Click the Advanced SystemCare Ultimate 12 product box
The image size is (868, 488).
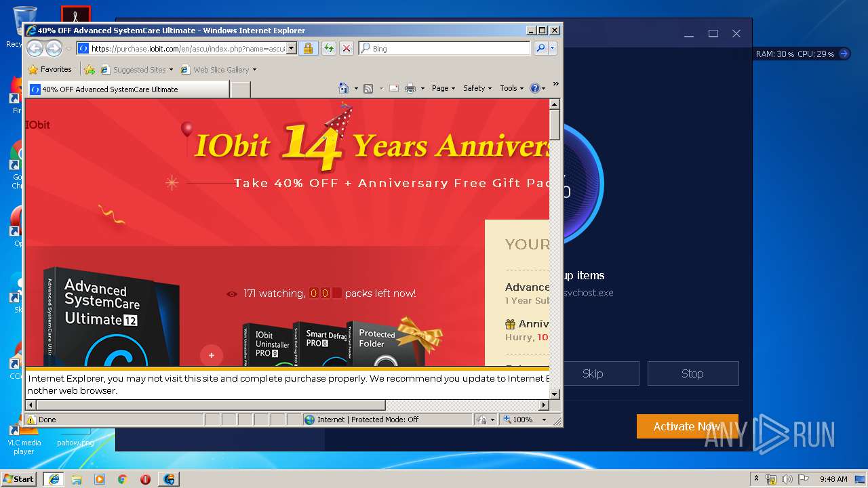pos(111,317)
